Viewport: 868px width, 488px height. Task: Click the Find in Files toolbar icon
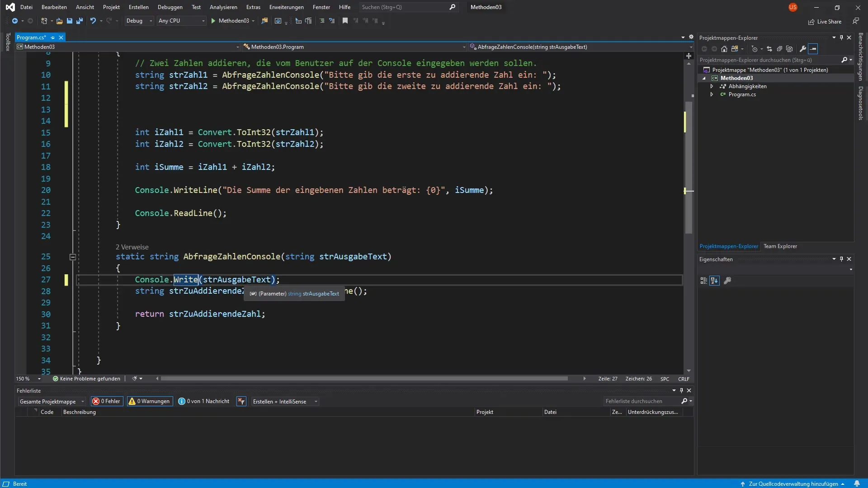[x=265, y=21]
